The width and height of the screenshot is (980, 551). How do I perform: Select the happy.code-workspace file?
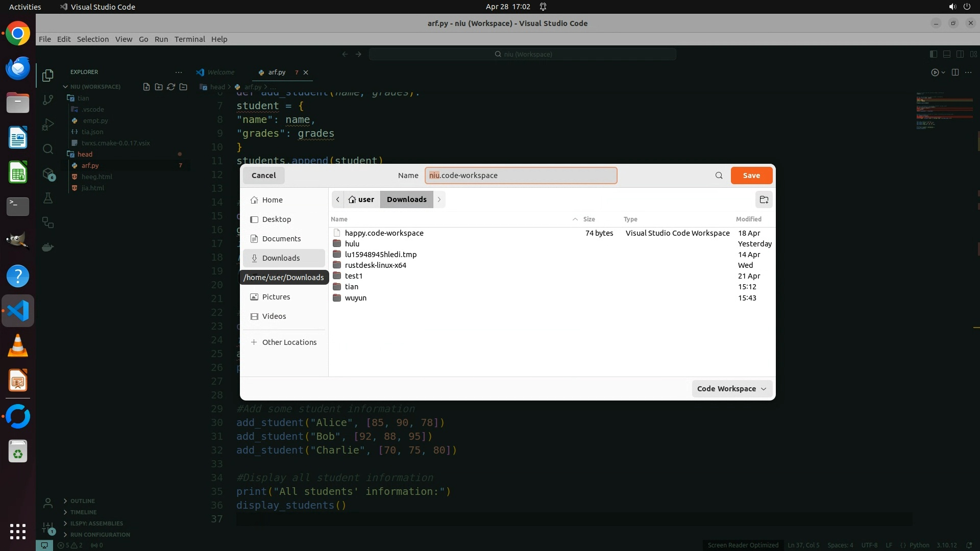click(384, 233)
